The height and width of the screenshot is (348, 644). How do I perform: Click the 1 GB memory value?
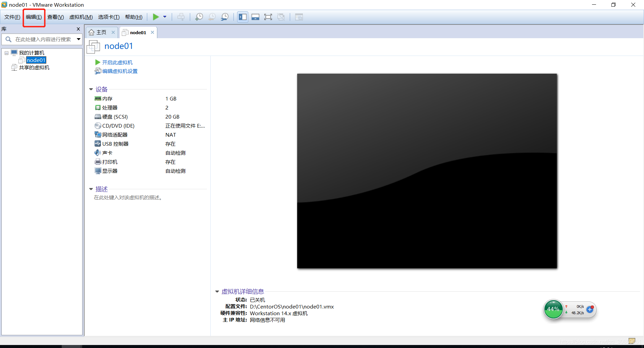pyautogui.click(x=171, y=99)
